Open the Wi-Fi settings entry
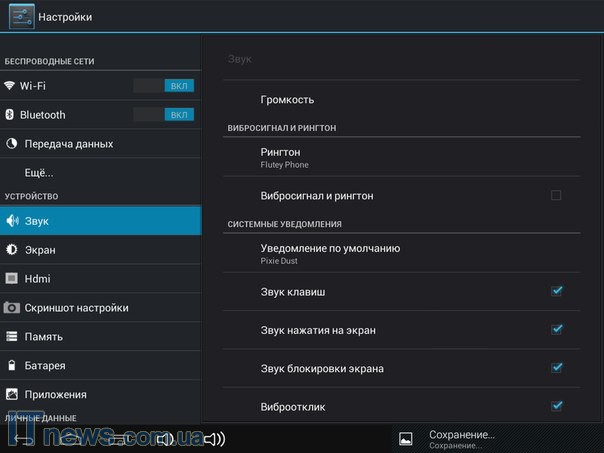This screenshot has height=453, width=604. [60, 86]
